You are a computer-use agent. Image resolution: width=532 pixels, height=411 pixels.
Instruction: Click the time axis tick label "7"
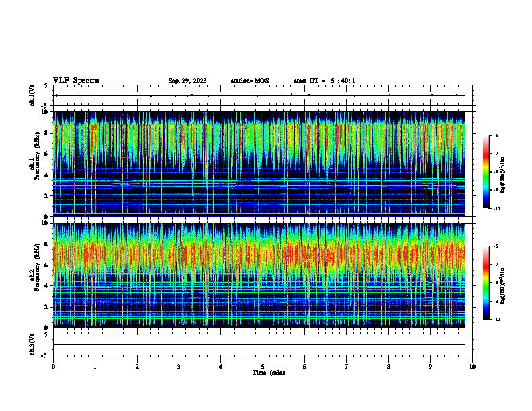click(347, 367)
